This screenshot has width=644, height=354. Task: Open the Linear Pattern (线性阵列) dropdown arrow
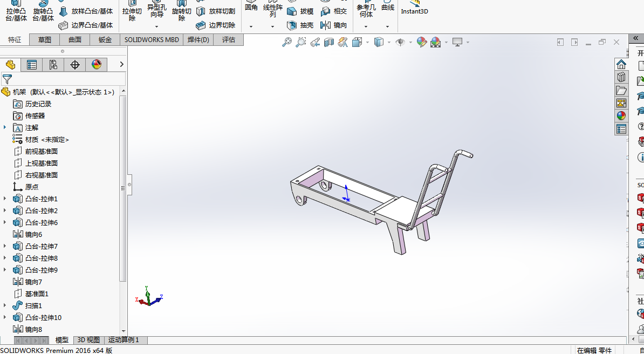click(x=272, y=27)
